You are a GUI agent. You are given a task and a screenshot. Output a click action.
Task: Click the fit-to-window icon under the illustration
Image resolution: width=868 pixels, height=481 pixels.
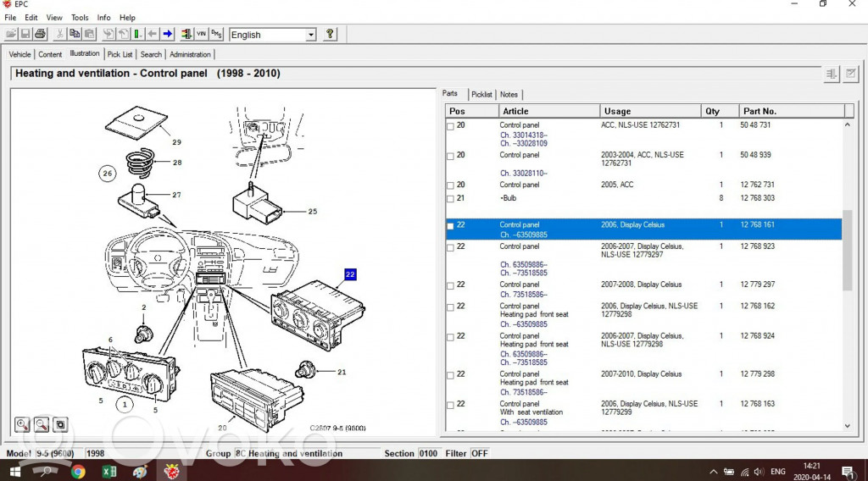pyautogui.click(x=60, y=424)
